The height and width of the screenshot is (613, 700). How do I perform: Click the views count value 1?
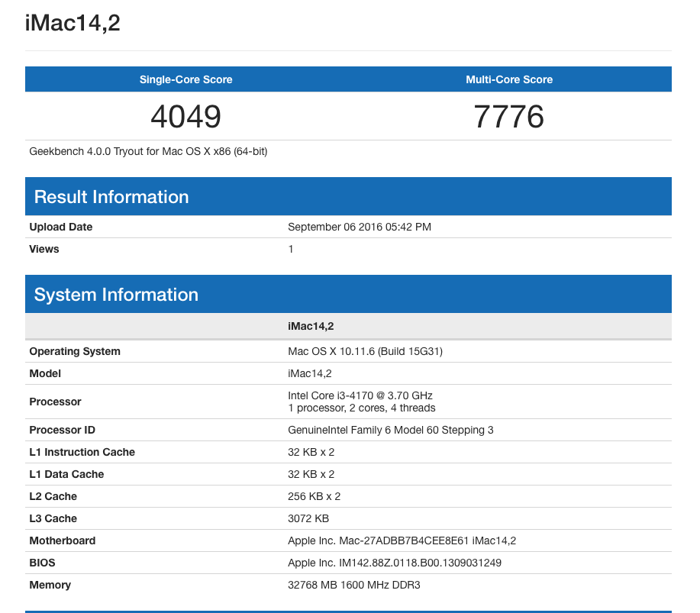coord(291,249)
